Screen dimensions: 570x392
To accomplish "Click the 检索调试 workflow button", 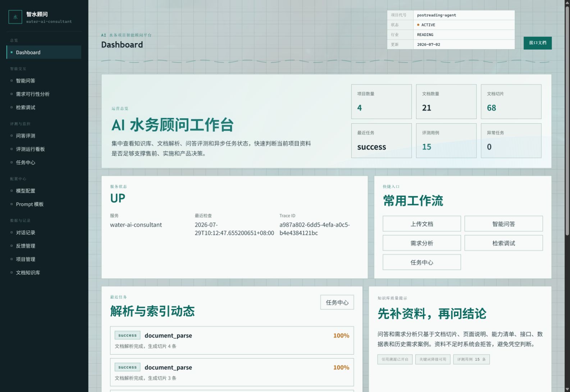I will (503, 243).
